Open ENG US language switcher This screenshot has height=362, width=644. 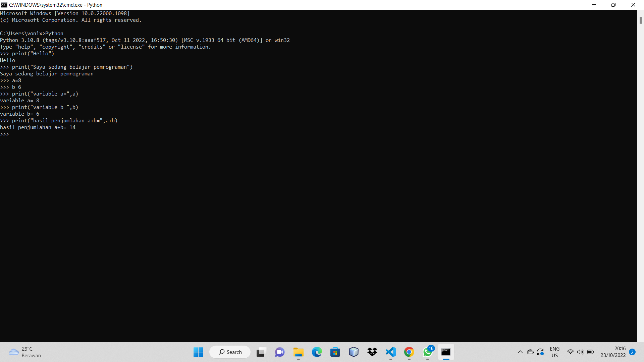click(555, 352)
